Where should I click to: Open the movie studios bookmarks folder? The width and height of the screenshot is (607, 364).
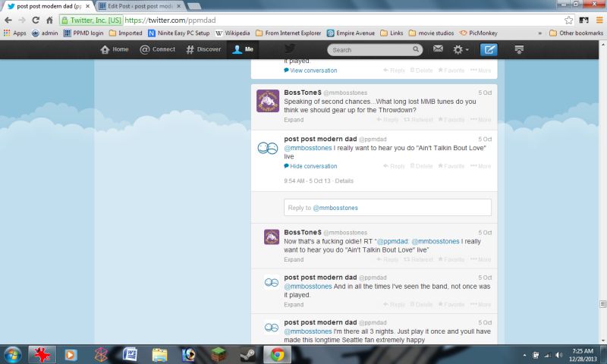431,33
